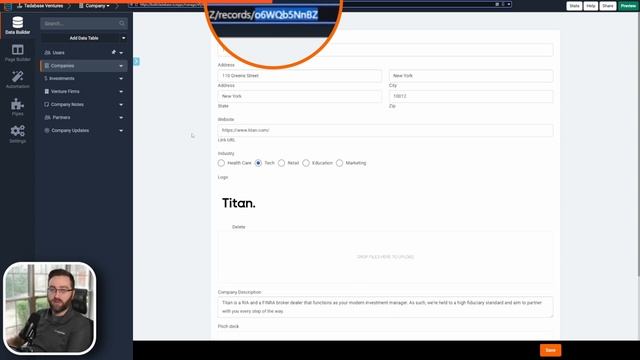Open the Venture Firms data table
The height and width of the screenshot is (360, 640).
coord(65,91)
